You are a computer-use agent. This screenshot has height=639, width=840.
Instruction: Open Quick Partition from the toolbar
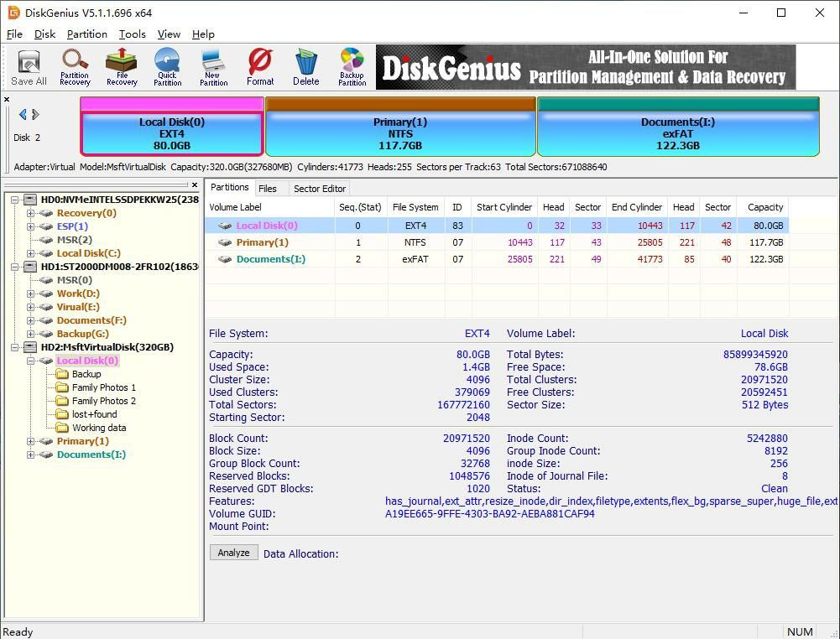pos(167,67)
